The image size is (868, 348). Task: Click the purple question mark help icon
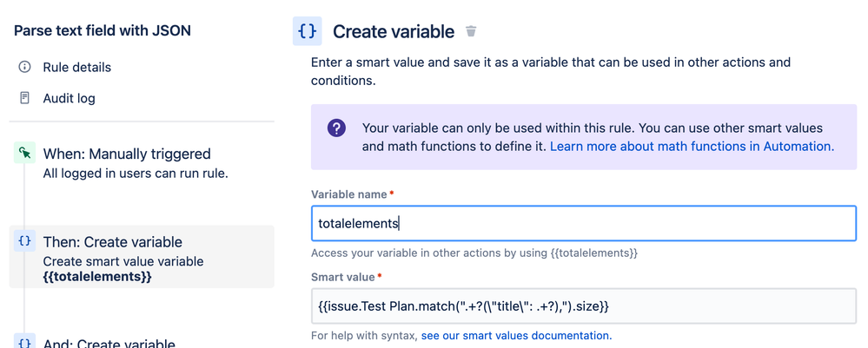[336, 128]
